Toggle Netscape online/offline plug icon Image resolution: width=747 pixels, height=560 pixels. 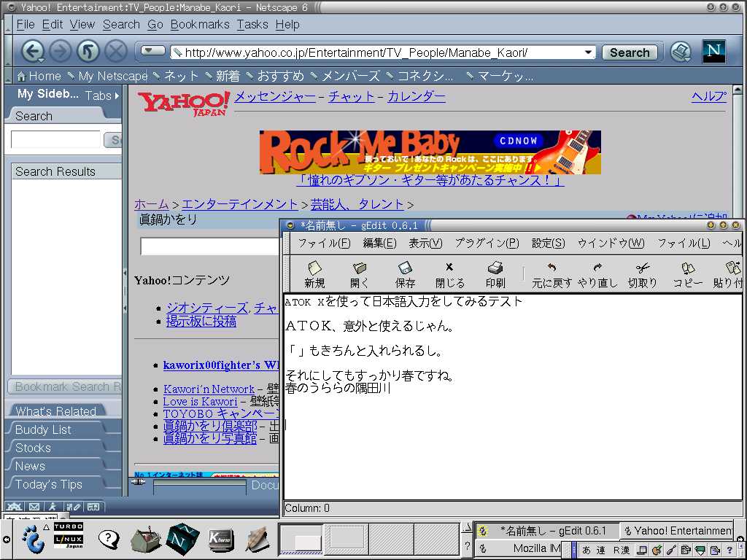click(138, 482)
